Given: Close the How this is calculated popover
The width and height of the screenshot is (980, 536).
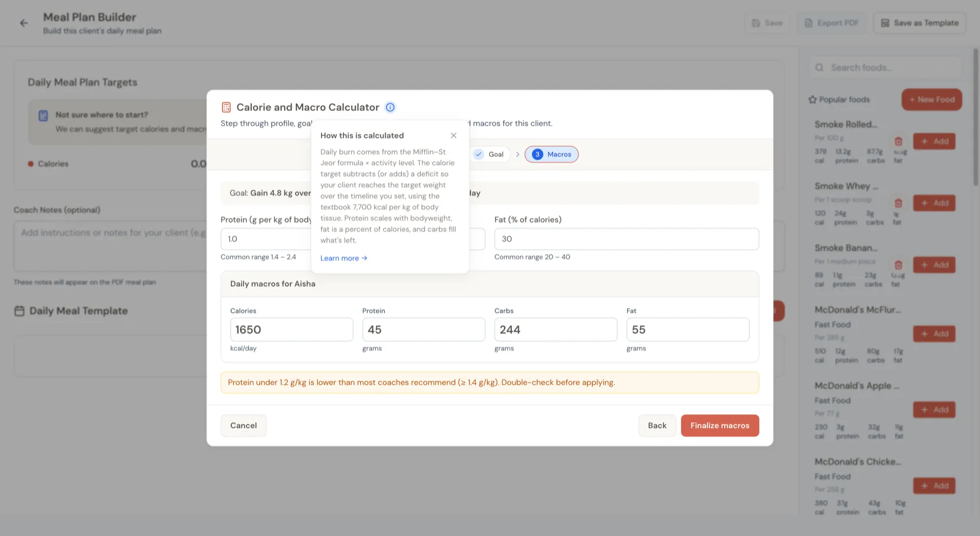Looking at the screenshot, I should 454,136.
